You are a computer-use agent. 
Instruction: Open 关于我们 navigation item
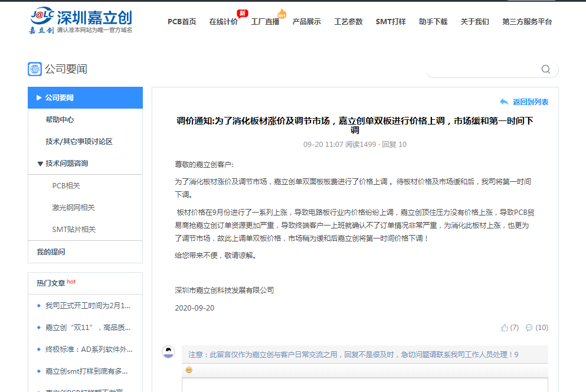(475, 22)
